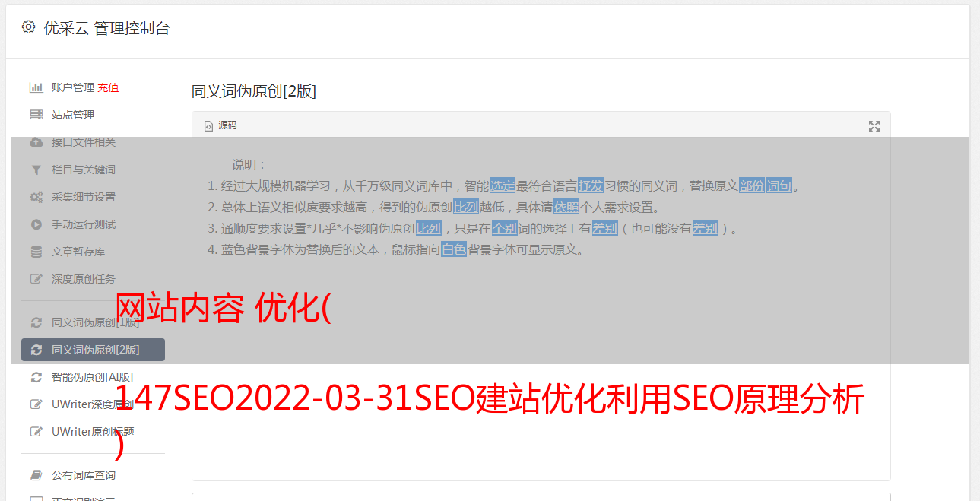The height and width of the screenshot is (501, 980).
Task: Click the refresh icon for 智能伪原创[AI版]
Action: 36,377
